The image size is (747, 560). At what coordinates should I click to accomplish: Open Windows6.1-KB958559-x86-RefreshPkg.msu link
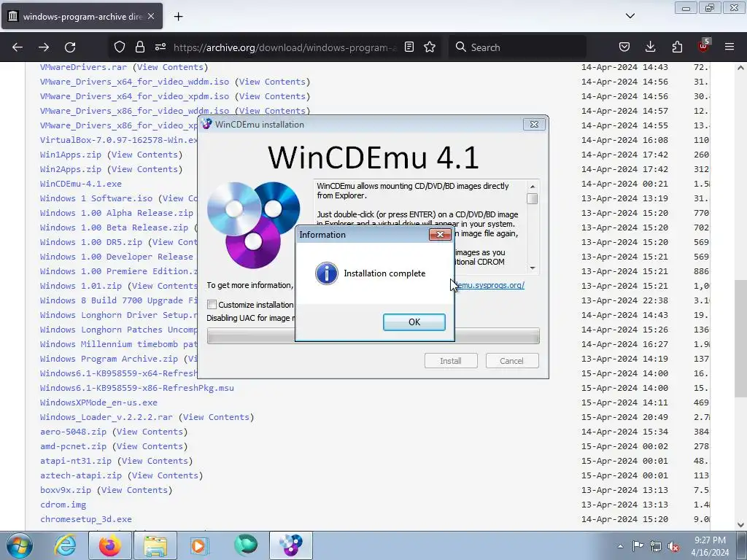136,388
